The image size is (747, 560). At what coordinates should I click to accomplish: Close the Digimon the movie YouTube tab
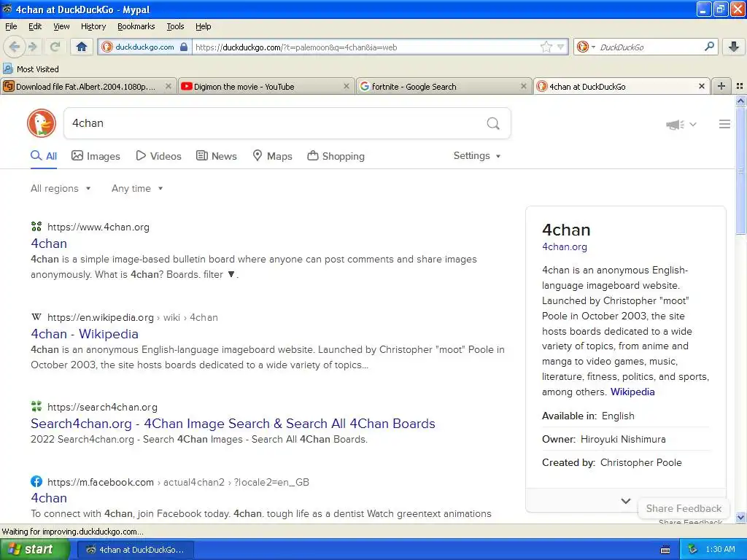[x=347, y=86]
